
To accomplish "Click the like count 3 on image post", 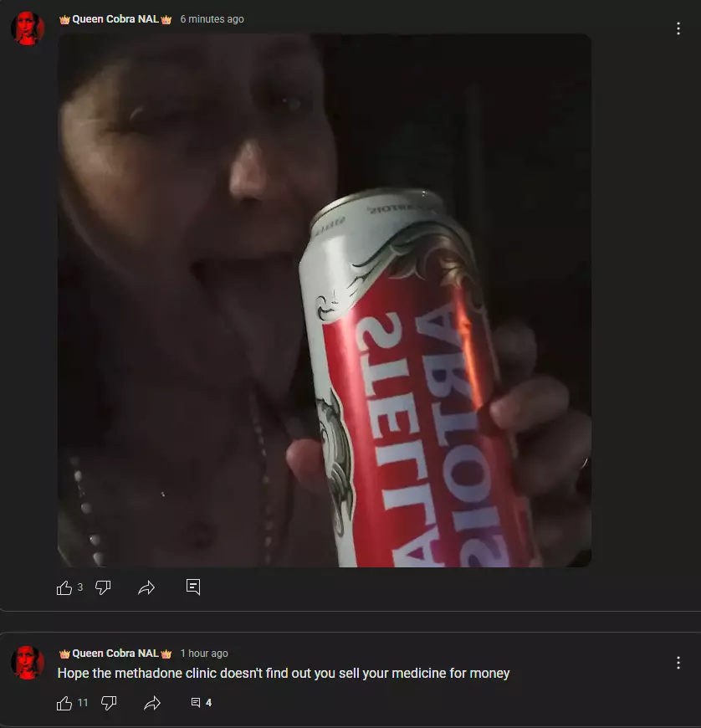I will pyautogui.click(x=79, y=587).
